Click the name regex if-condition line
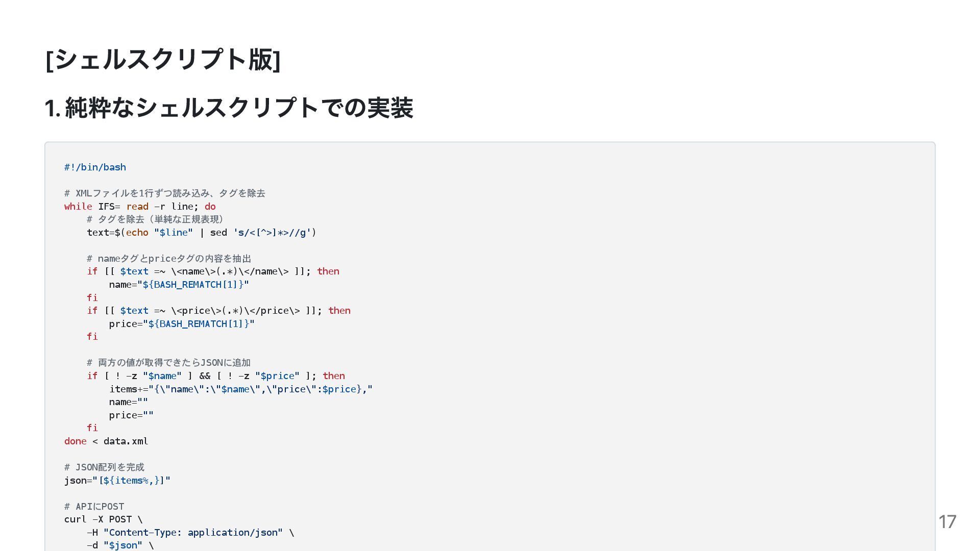This screenshot has height=551, width=980. 213,271
